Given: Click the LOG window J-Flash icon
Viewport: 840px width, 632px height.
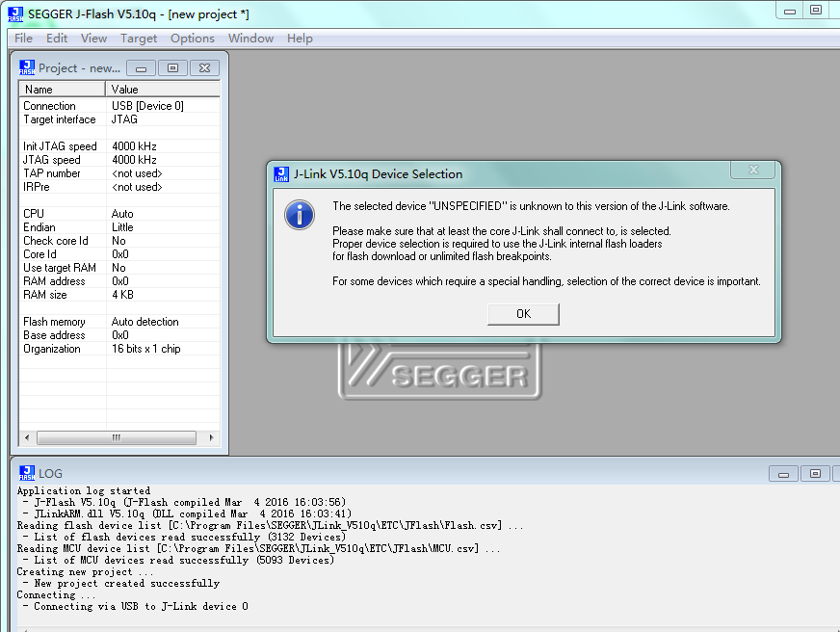Looking at the screenshot, I should point(27,473).
